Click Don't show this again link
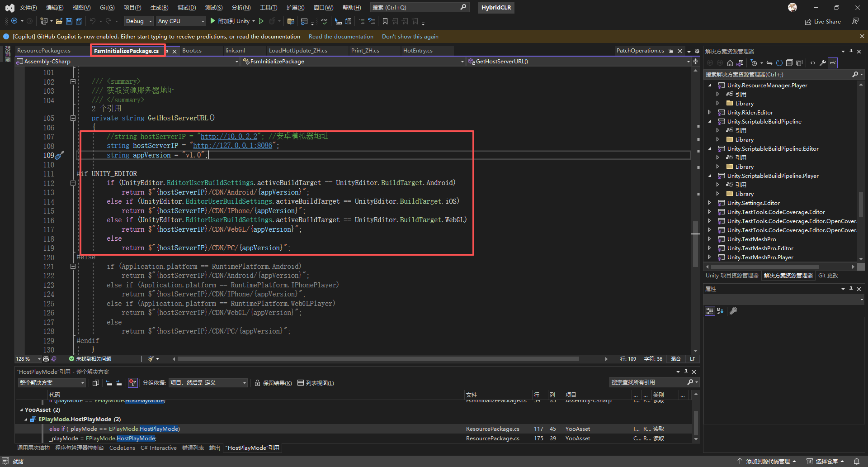868x467 pixels. [x=410, y=37]
